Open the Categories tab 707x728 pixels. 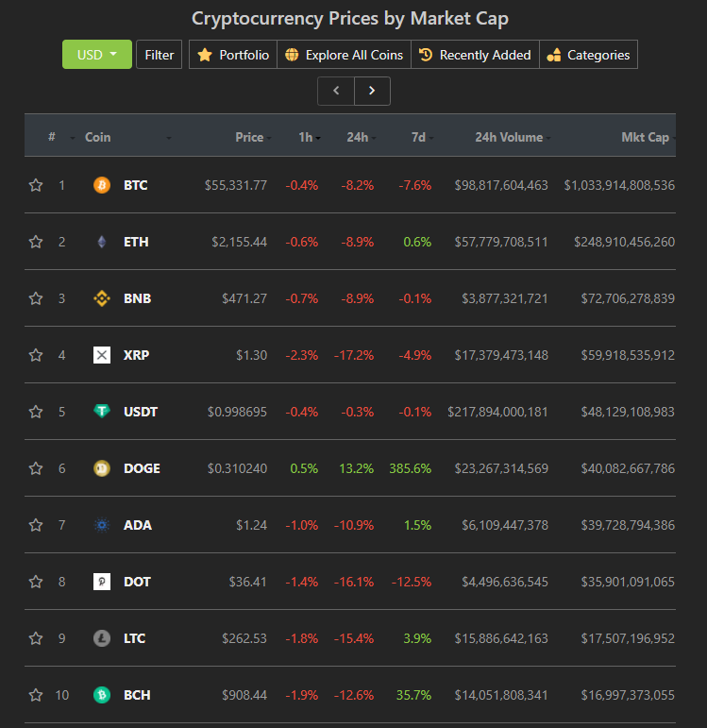tap(589, 55)
